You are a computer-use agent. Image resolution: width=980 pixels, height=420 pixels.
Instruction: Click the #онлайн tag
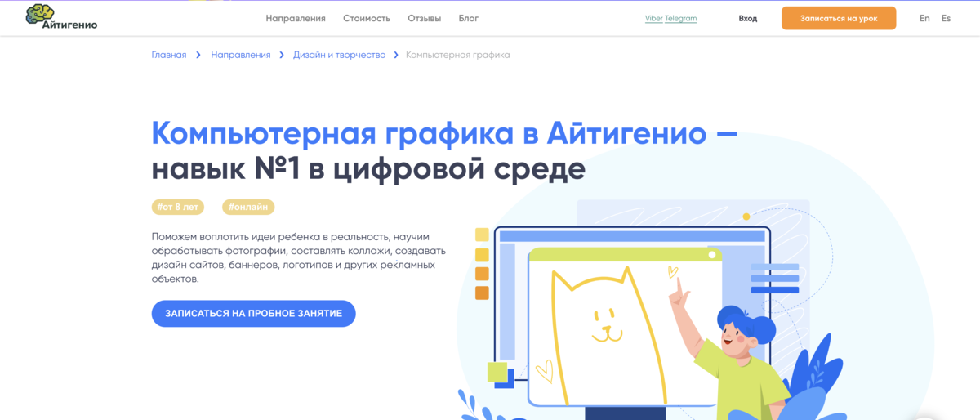tap(248, 208)
